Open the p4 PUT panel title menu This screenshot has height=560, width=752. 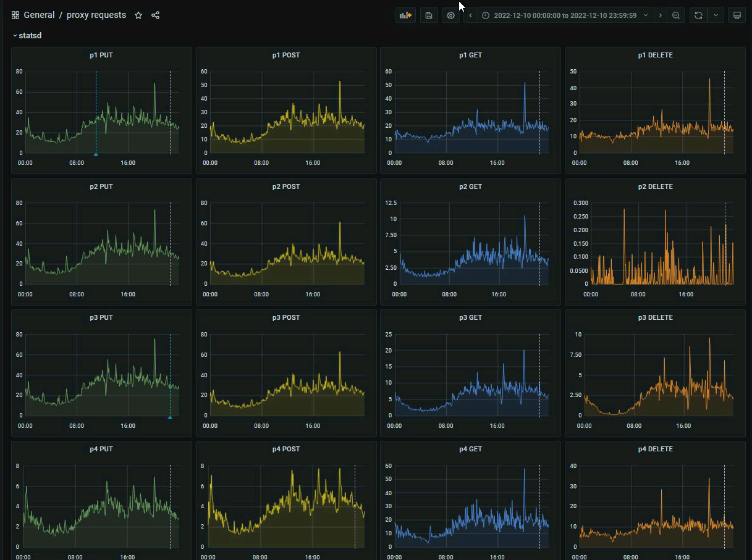pos(101,449)
